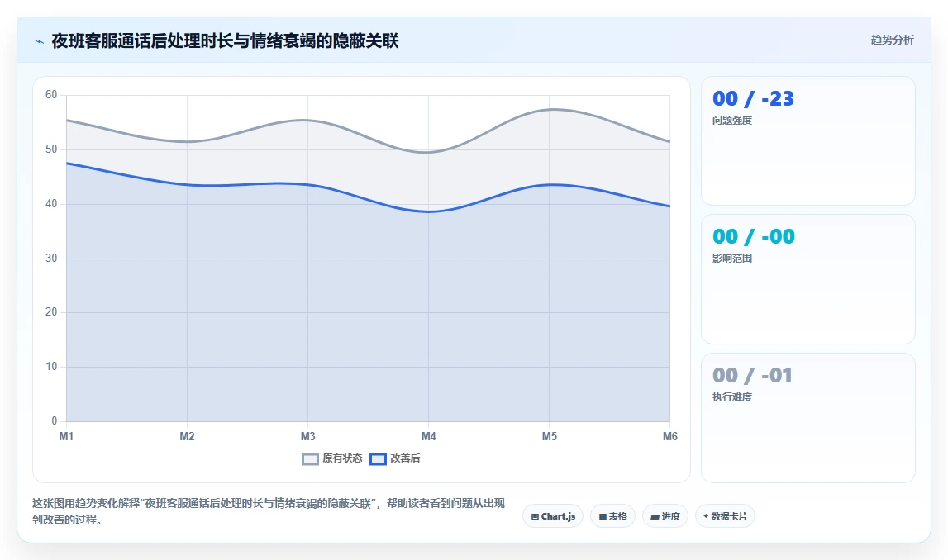The width and height of the screenshot is (948, 560).
Task: Click the M3 point on the gray line
Action: pyautogui.click(x=307, y=121)
